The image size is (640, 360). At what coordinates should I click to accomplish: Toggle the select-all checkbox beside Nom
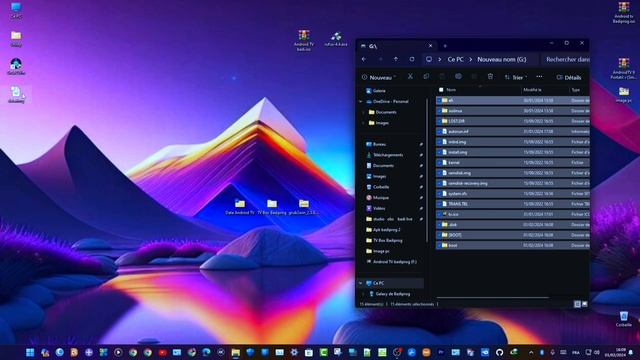[441, 90]
